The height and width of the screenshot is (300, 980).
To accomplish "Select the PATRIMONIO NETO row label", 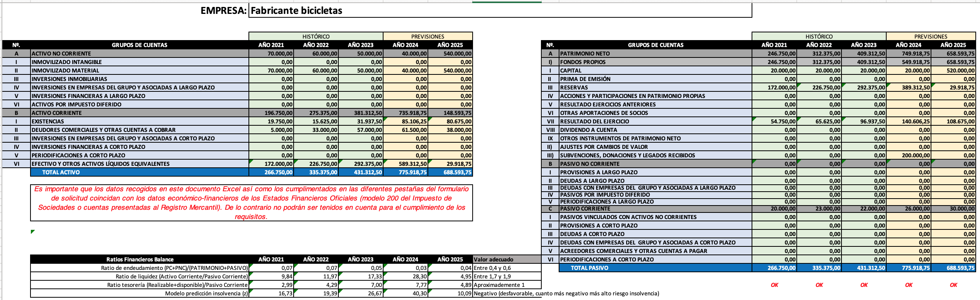I will tap(655, 54).
